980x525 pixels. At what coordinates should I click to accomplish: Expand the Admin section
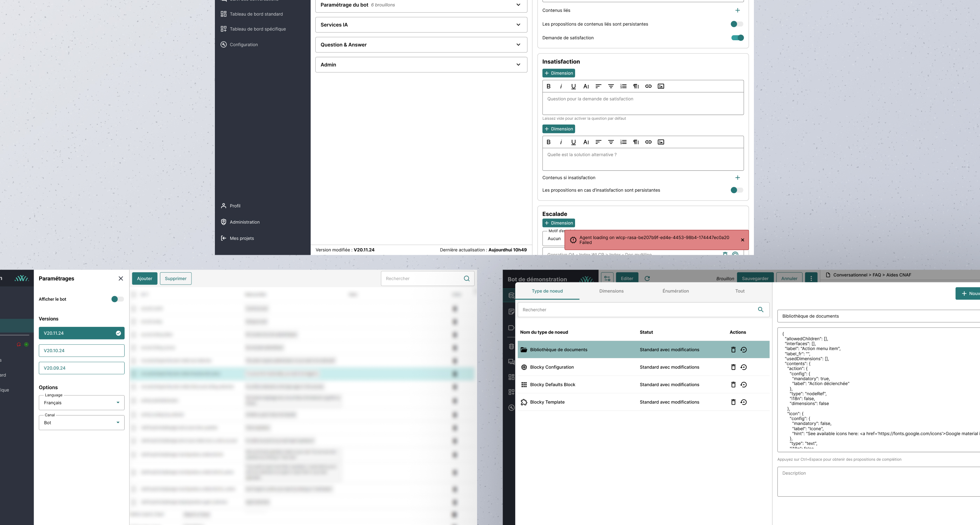421,65
